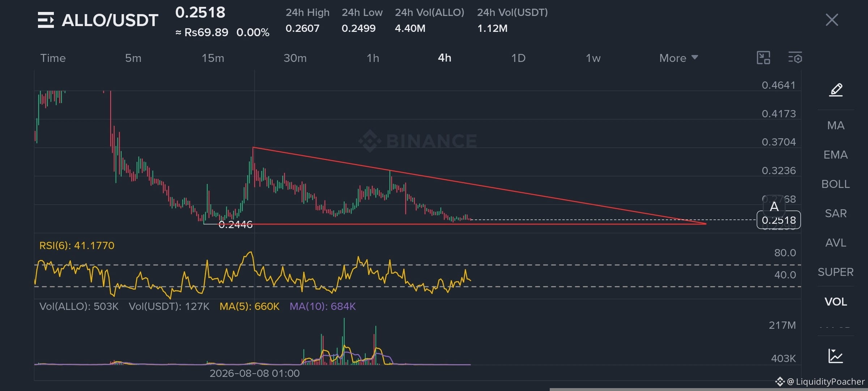
Task: Click the 217M volume axis label
Action: tap(782, 325)
